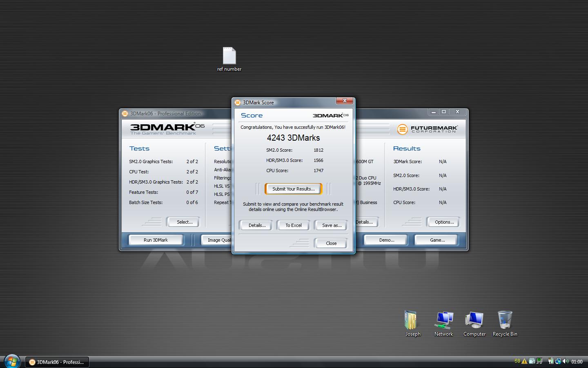Image resolution: width=588 pixels, height=368 pixels.
Task: Dismiss Score dialog via title bar X
Action: [x=345, y=101]
